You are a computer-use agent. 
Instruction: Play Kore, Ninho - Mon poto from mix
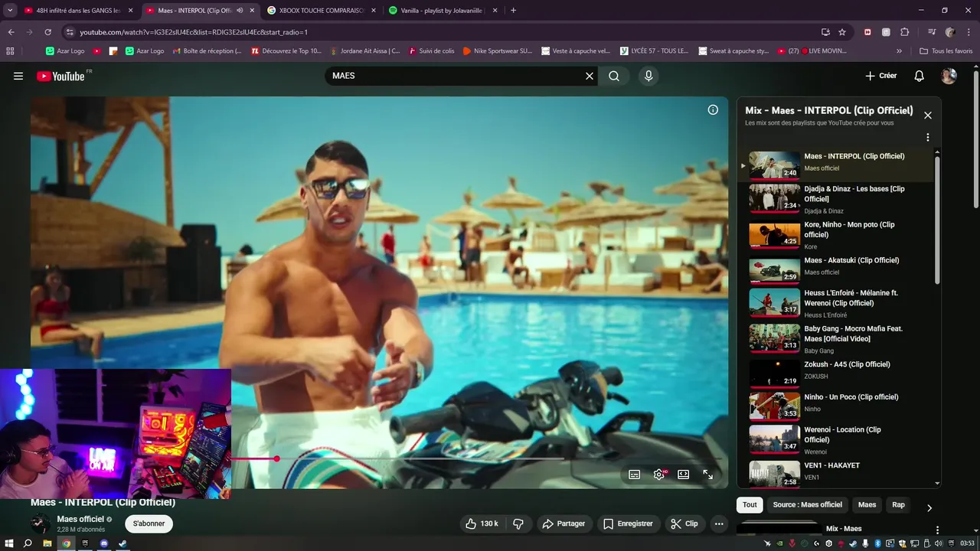coord(835,234)
